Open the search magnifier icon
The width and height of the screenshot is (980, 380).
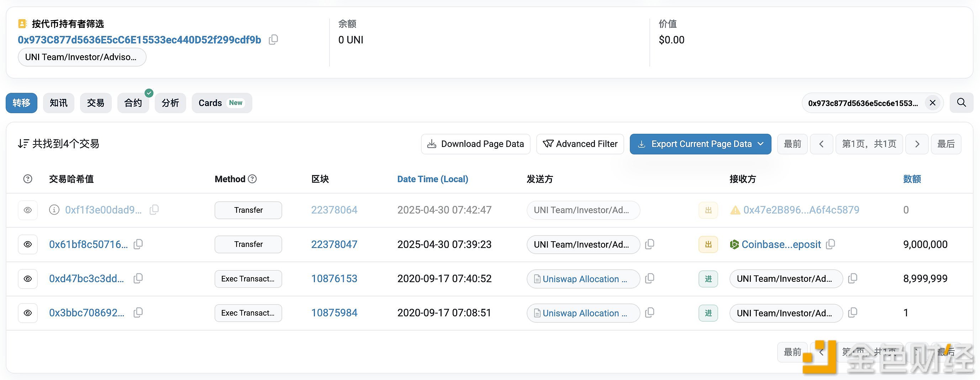[x=961, y=103]
